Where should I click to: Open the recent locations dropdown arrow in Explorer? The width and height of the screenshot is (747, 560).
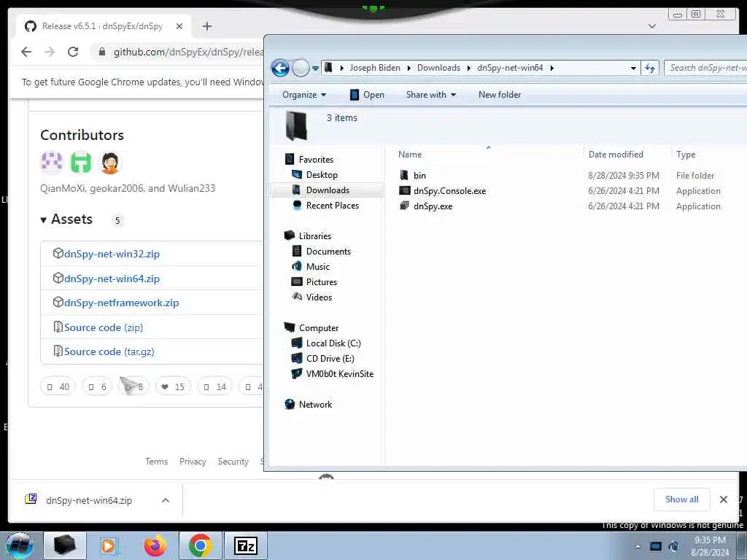tap(315, 69)
